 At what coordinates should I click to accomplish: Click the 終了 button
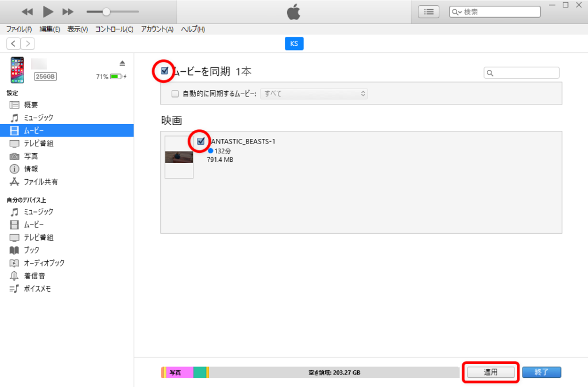541,372
